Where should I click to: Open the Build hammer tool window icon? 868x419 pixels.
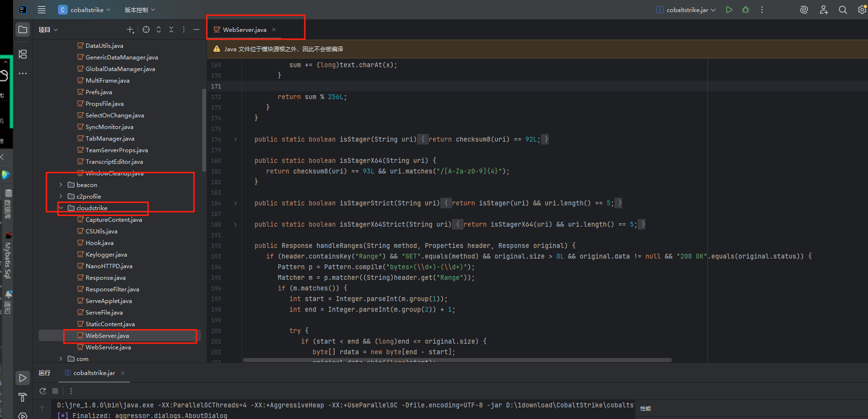(x=23, y=397)
